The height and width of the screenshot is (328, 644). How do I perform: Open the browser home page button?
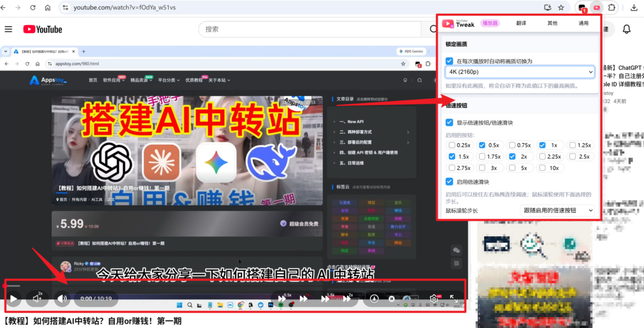(x=48, y=7)
